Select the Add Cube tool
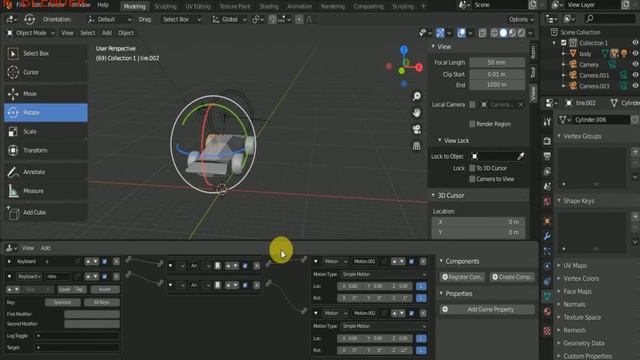Image resolution: width=640 pixels, height=360 pixels. click(x=46, y=213)
